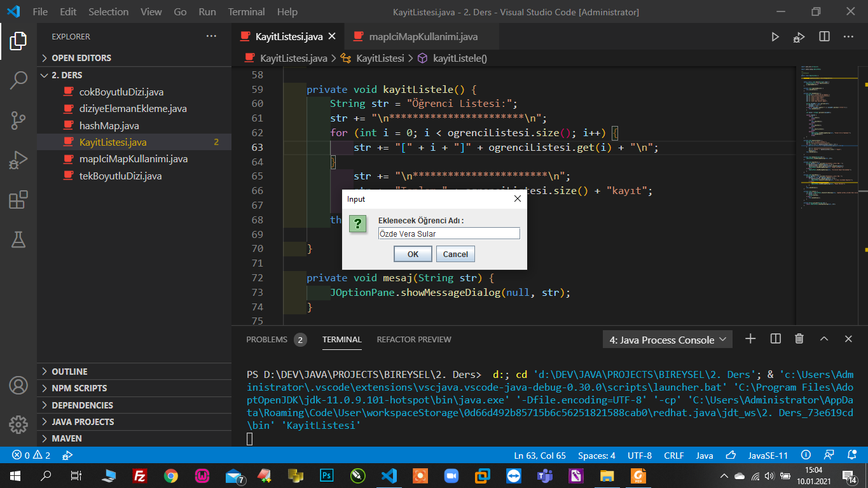Open the Terminal menu

point(246,12)
